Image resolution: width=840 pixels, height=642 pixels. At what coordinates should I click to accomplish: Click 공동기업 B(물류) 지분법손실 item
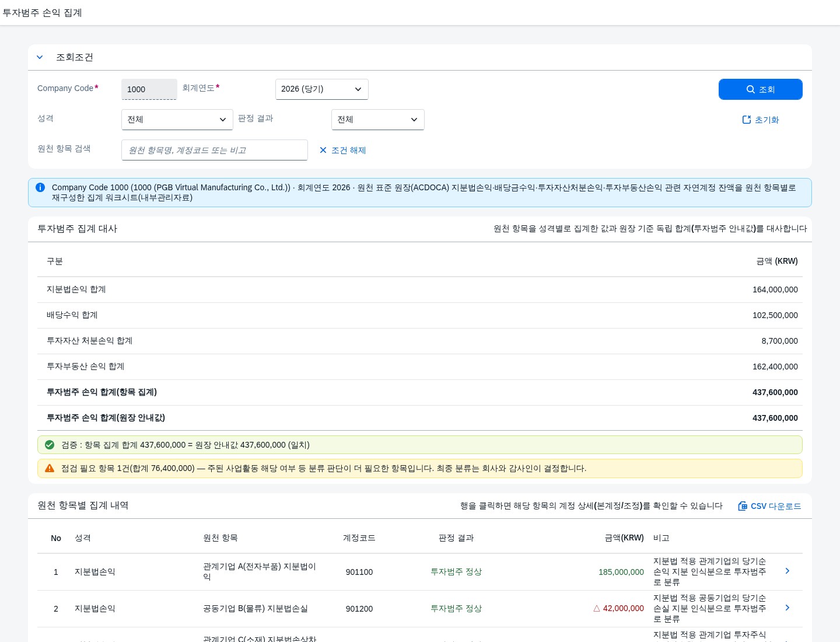tap(256, 609)
